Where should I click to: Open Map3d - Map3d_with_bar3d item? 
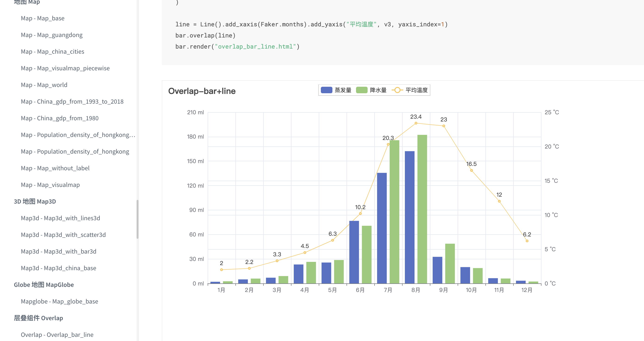pos(59,251)
